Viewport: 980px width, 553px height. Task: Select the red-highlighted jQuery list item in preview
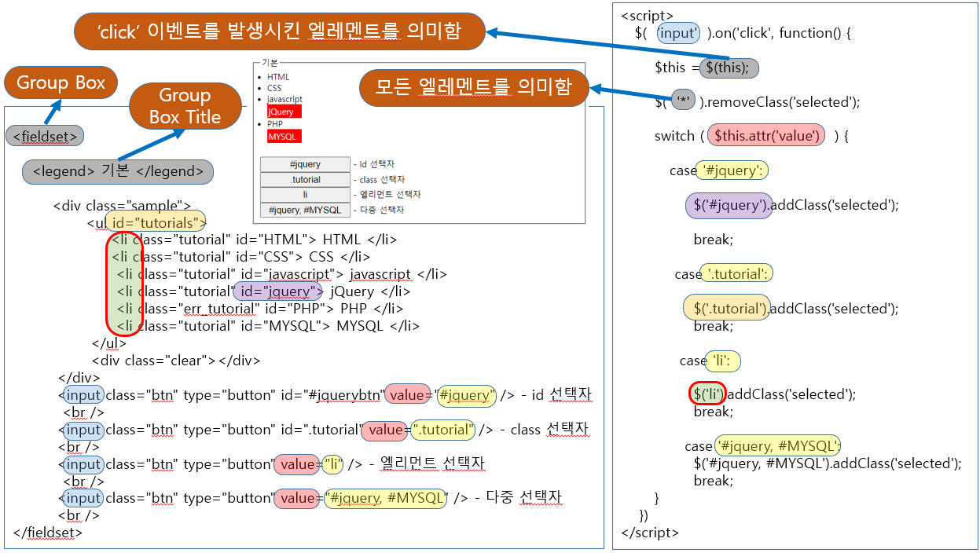(284, 112)
